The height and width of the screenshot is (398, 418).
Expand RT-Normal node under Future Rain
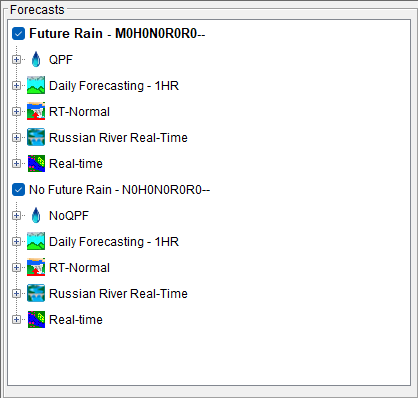(x=16, y=112)
